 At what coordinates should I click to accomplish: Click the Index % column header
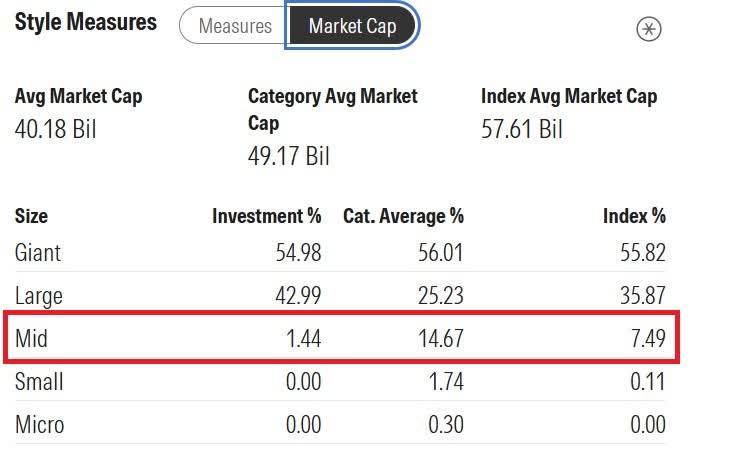coord(634,215)
